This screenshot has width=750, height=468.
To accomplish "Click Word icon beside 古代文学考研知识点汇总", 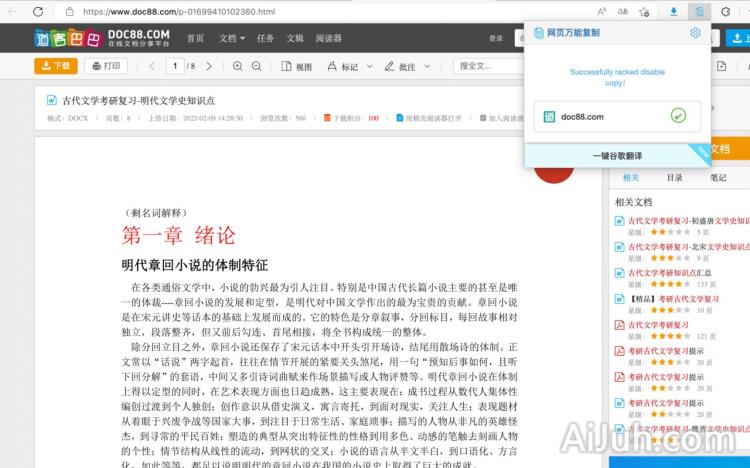I will (619, 273).
